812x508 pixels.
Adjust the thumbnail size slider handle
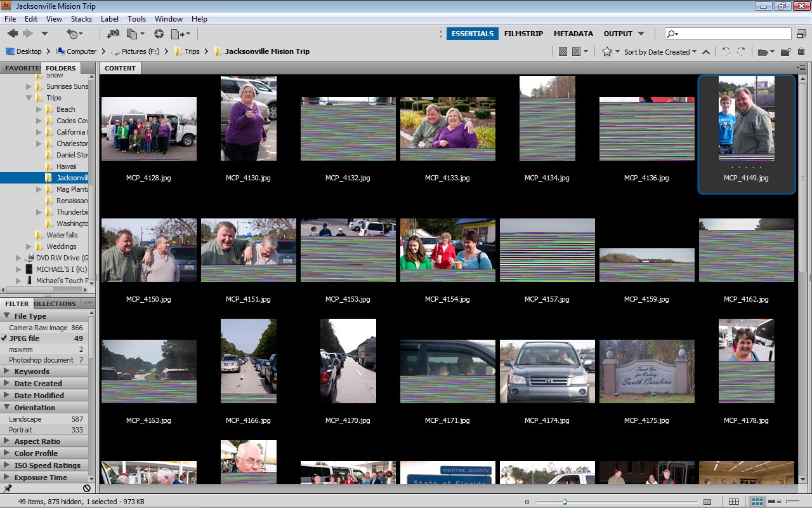(x=565, y=502)
